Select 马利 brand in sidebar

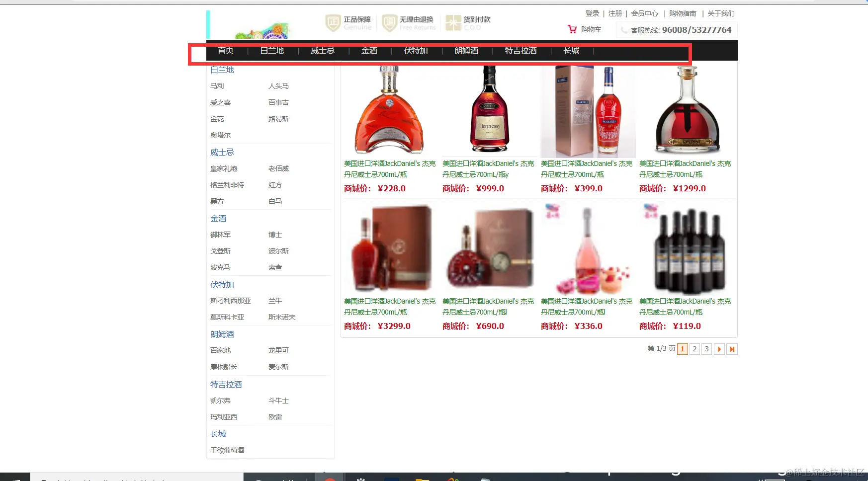217,86
